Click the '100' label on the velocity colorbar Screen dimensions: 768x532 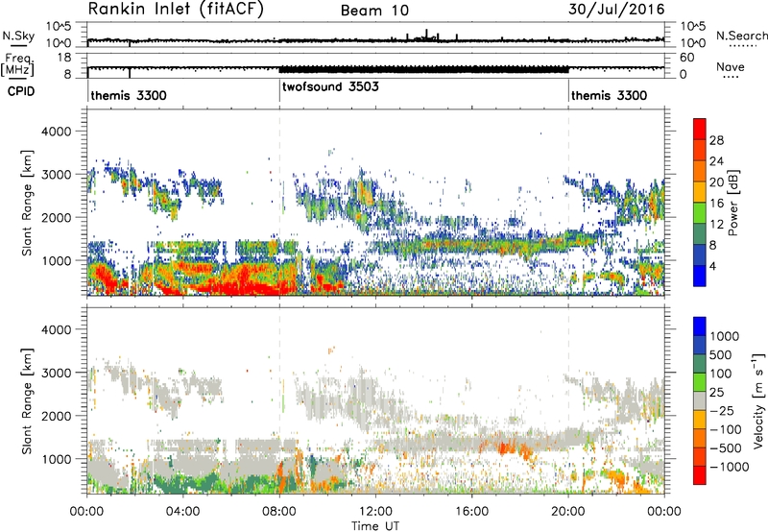[x=720, y=374]
